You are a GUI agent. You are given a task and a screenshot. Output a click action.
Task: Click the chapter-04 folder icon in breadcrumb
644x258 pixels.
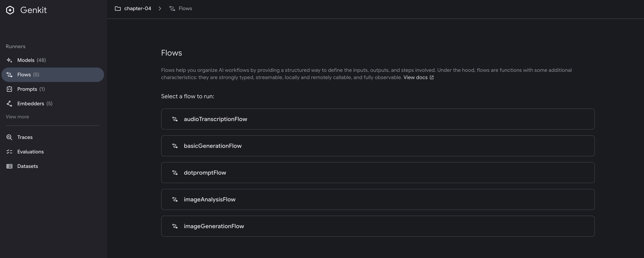[x=118, y=9]
